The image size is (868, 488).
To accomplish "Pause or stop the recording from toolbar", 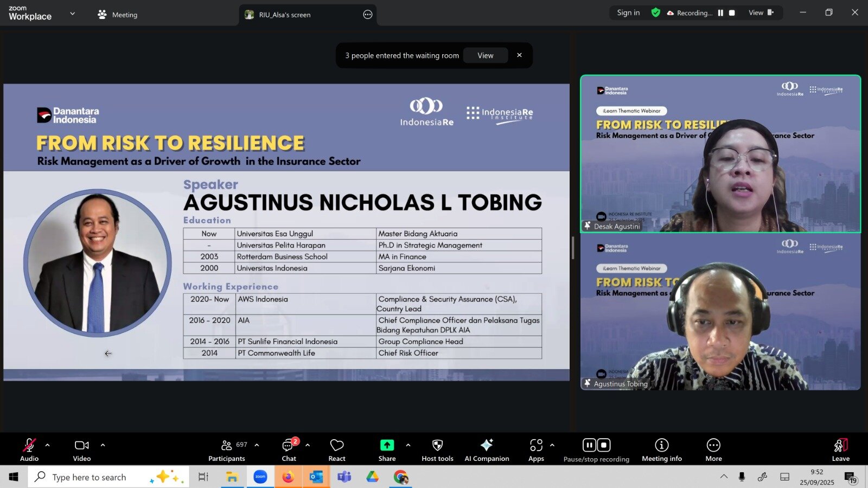I will pos(596,450).
